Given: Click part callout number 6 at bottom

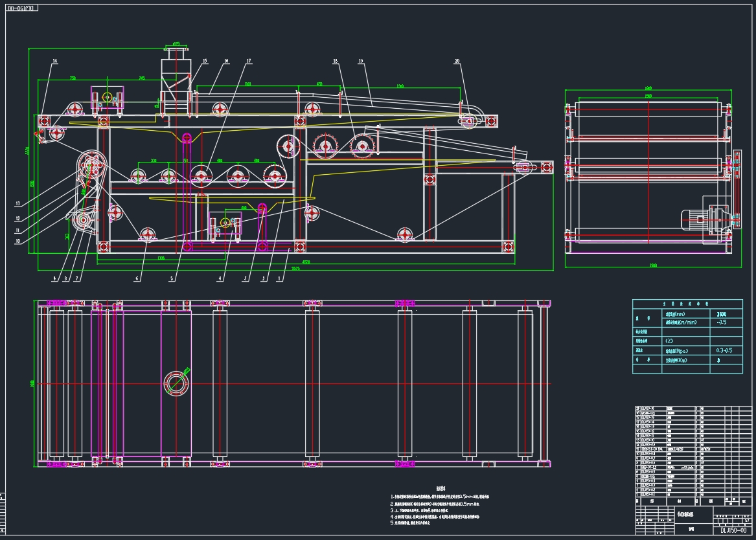Looking at the screenshot, I should [x=137, y=278].
